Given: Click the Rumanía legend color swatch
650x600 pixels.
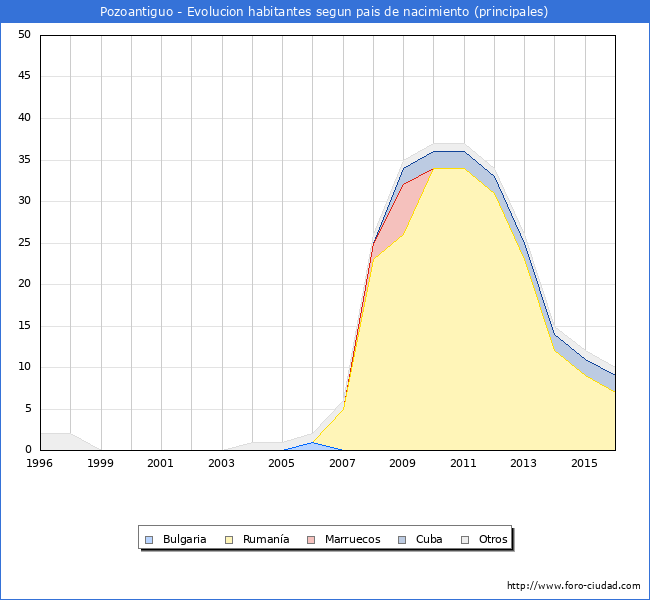Looking at the screenshot, I should 229,539.
